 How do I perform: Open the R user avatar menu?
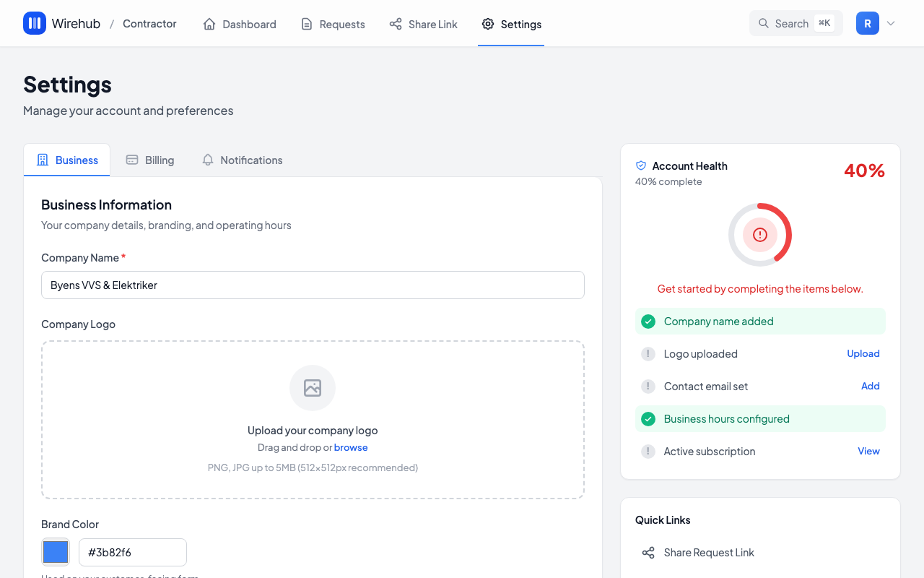pyautogui.click(x=867, y=23)
